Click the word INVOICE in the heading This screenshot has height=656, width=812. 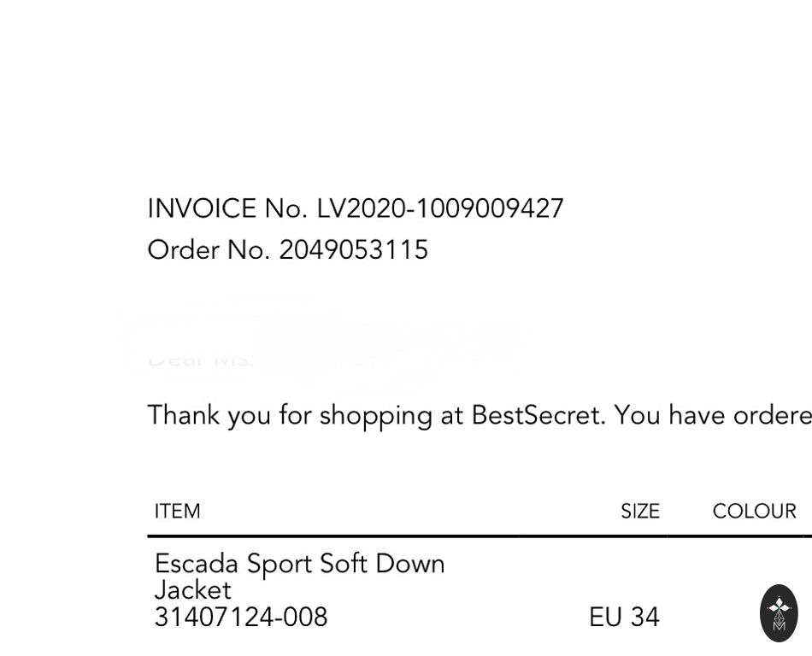(x=202, y=209)
